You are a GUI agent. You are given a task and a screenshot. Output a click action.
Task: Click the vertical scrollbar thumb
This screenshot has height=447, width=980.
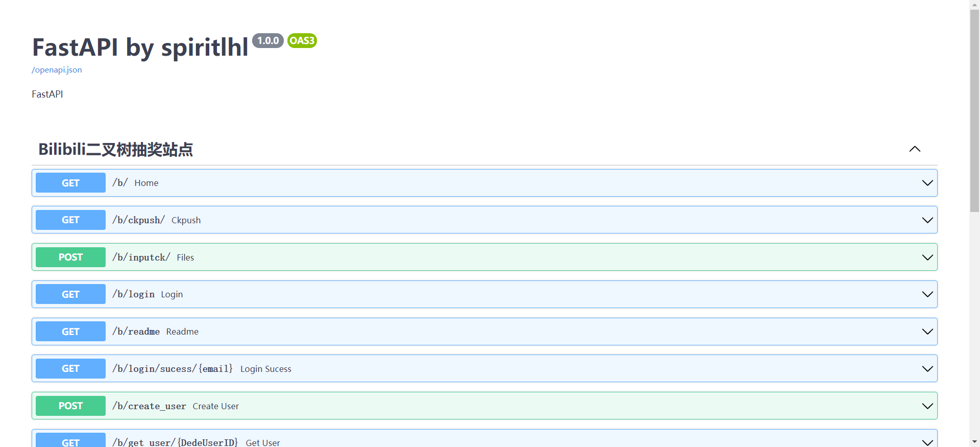point(975,110)
